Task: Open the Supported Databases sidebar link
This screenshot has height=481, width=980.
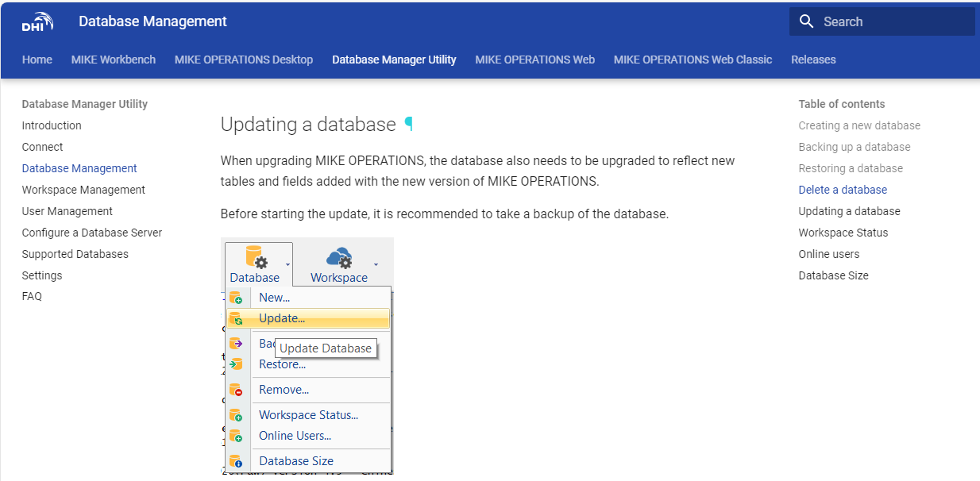Action: pyautogui.click(x=75, y=254)
